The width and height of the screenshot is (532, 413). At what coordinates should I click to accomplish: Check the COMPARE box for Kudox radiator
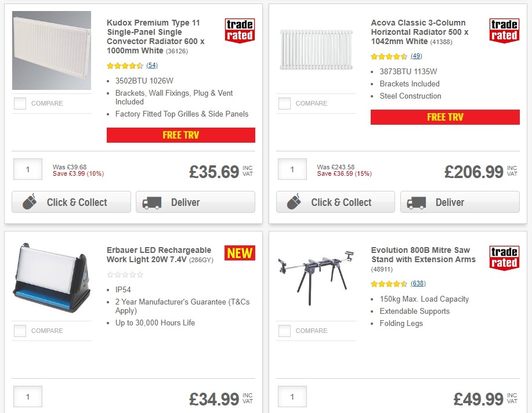point(19,103)
